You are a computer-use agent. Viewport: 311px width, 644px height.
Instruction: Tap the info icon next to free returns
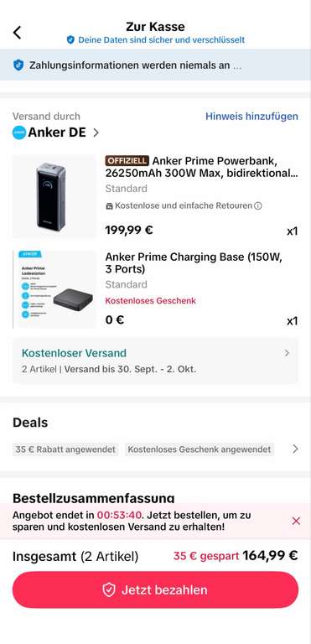click(258, 205)
